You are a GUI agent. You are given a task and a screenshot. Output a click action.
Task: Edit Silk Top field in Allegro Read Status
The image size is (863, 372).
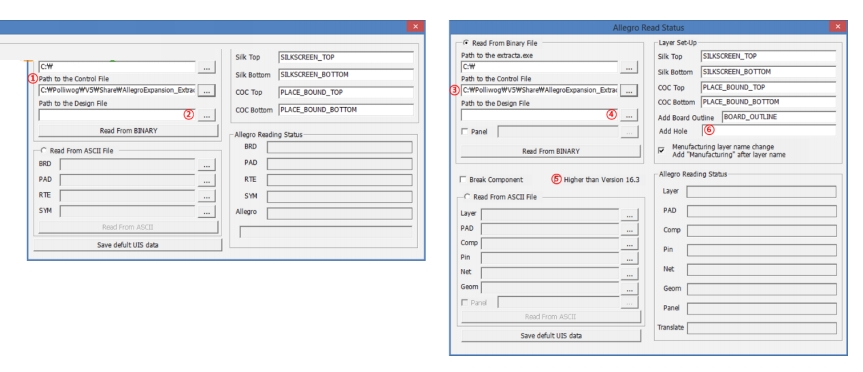(769, 56)
